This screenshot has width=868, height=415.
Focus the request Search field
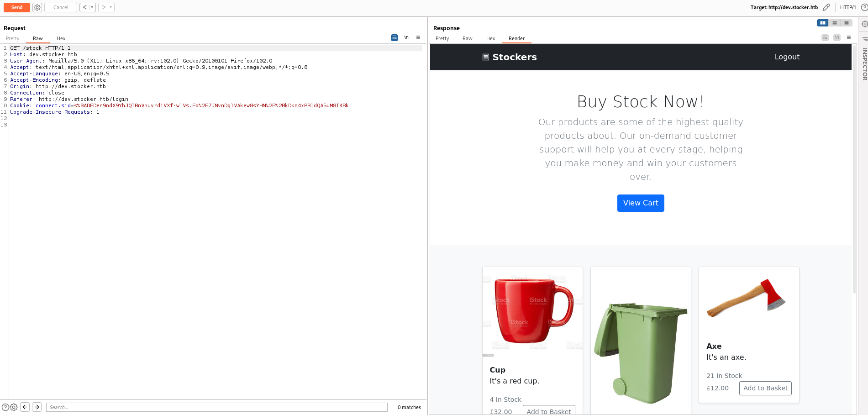click(x=217, y=407)
